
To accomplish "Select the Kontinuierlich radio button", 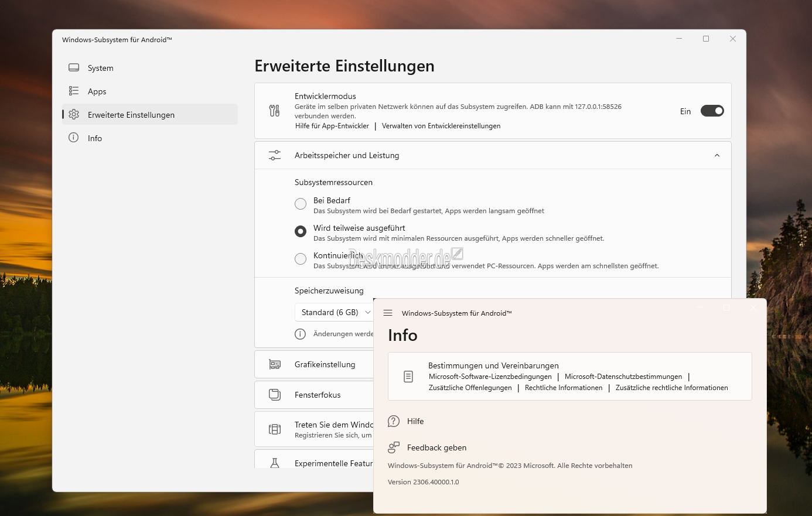I will [301, 259].
